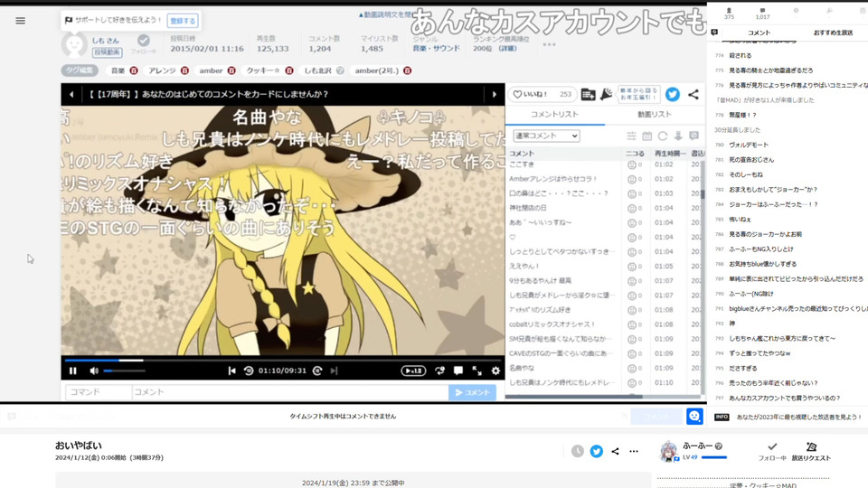The width and height of the screenshot is (868, 488).
Task: Open the 音楽・サウンド genre link
Action: pos(436,49)
